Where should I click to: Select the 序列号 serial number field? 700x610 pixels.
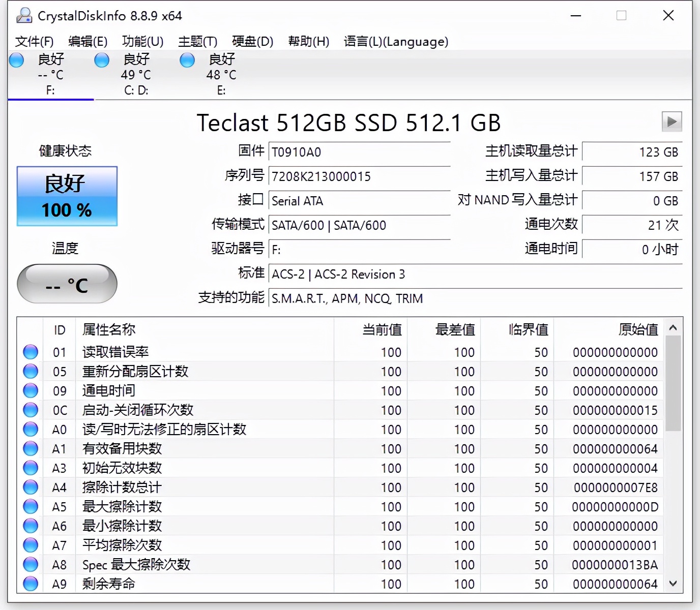pyautogui.click(x=359, y=176)
